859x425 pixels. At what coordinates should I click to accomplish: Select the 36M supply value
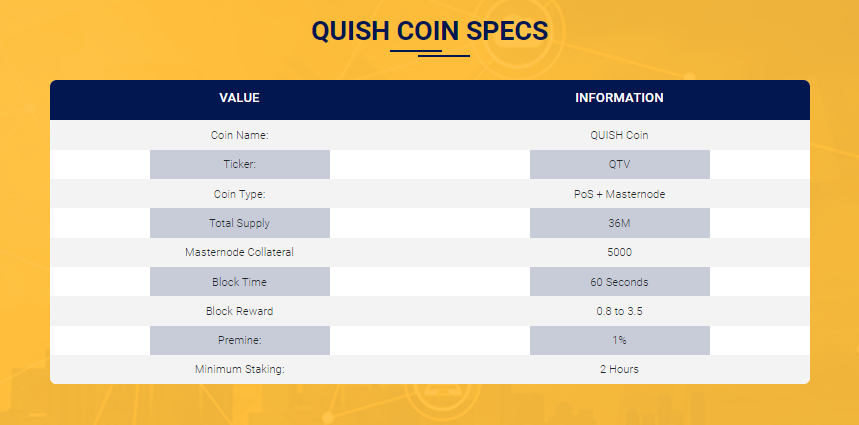(x=620, y=223)
